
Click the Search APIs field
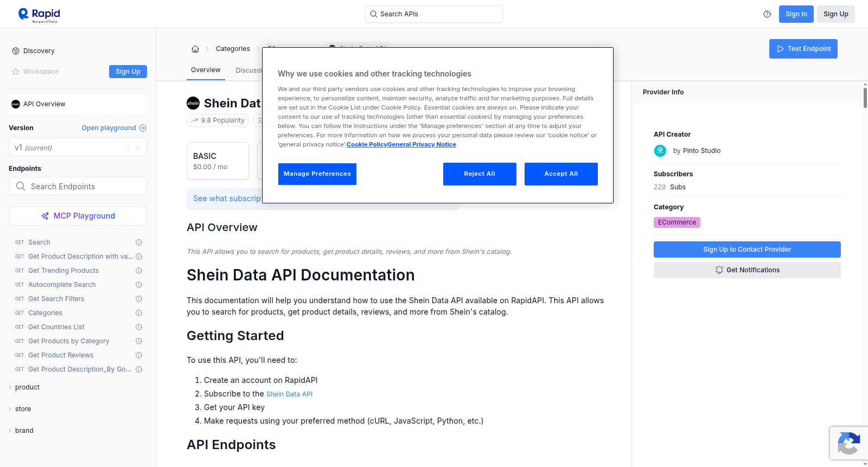(x=434, y=14)
